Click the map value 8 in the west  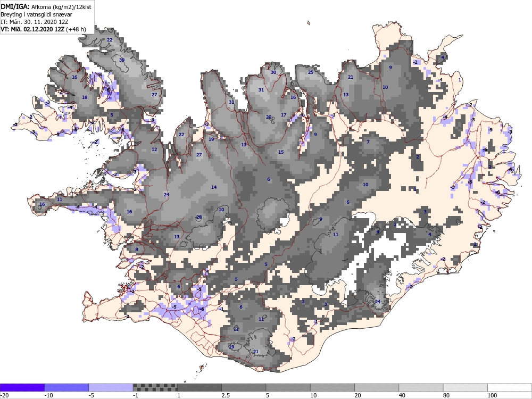pos(137,250)
